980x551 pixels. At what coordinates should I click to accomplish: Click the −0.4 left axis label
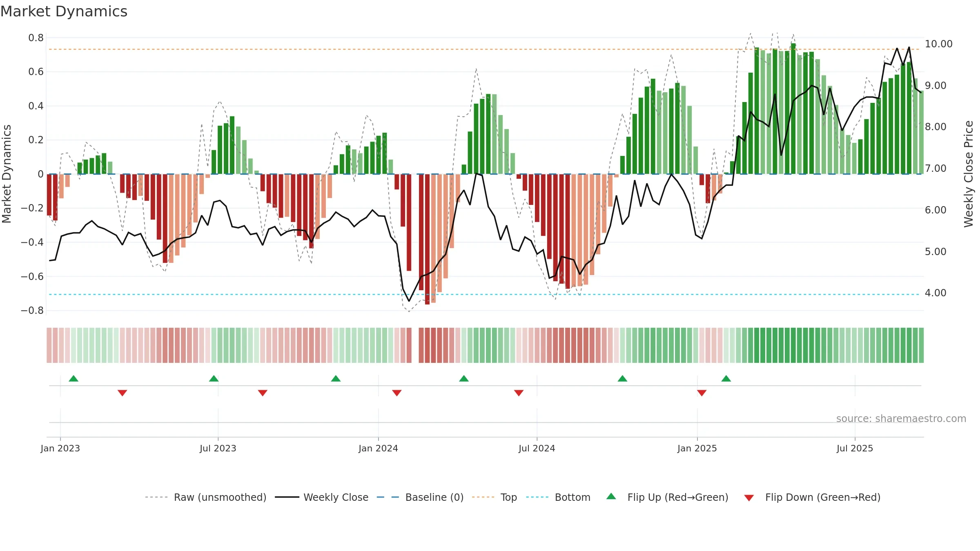[x=32, y=242]
